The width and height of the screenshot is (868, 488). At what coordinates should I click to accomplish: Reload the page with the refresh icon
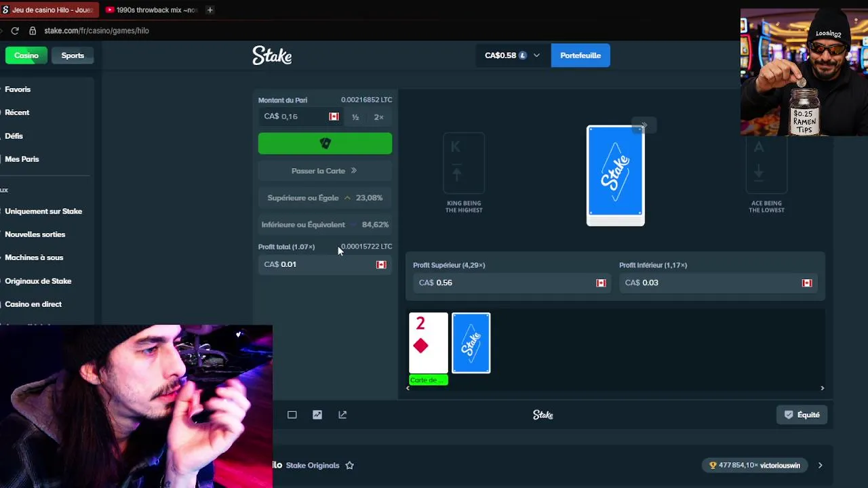15,30
